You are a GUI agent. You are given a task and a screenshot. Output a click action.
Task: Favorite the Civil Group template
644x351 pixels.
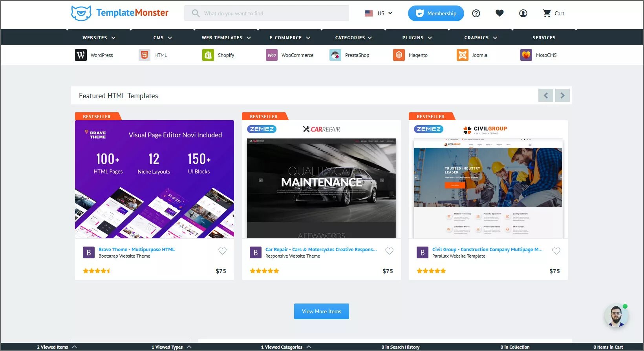click(556, 251)
